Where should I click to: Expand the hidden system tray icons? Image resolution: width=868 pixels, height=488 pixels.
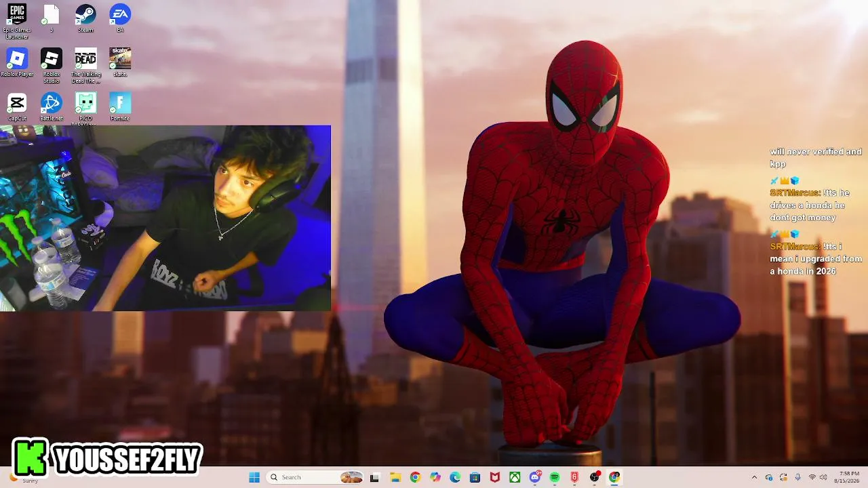[x=754, y=477]
